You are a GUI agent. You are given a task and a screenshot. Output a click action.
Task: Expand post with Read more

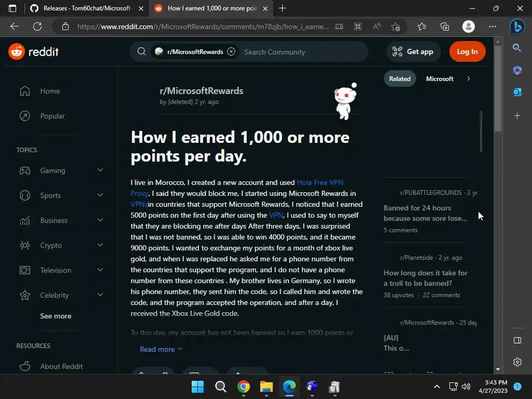pyautogui.click(x=161, y=349)
